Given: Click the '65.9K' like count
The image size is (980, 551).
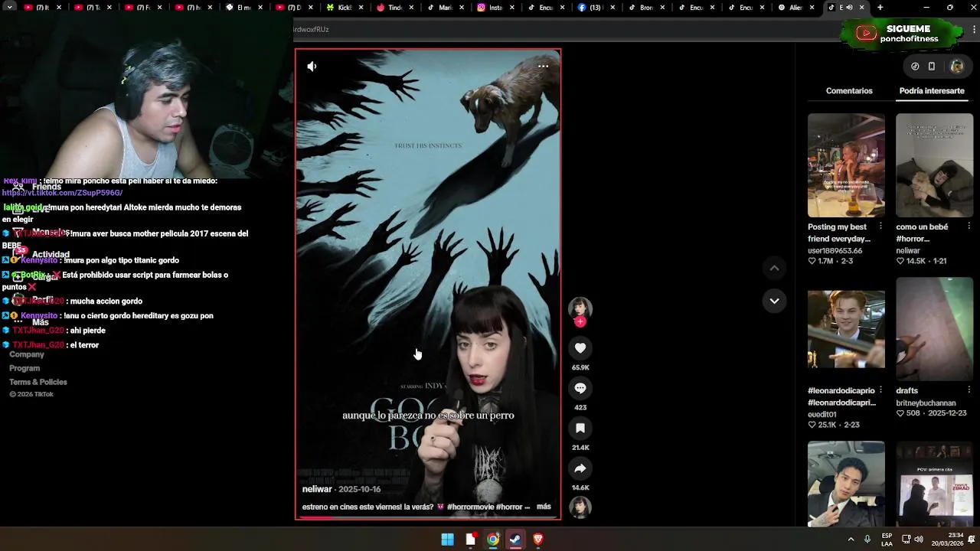Looking at the screenshot, I should point(580,367).
